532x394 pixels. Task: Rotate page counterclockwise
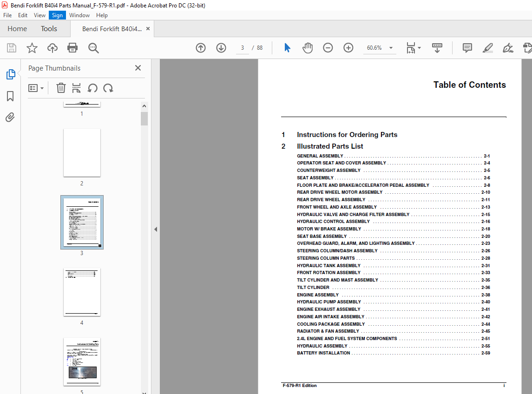pyautogui.click(x=92, y=88)
